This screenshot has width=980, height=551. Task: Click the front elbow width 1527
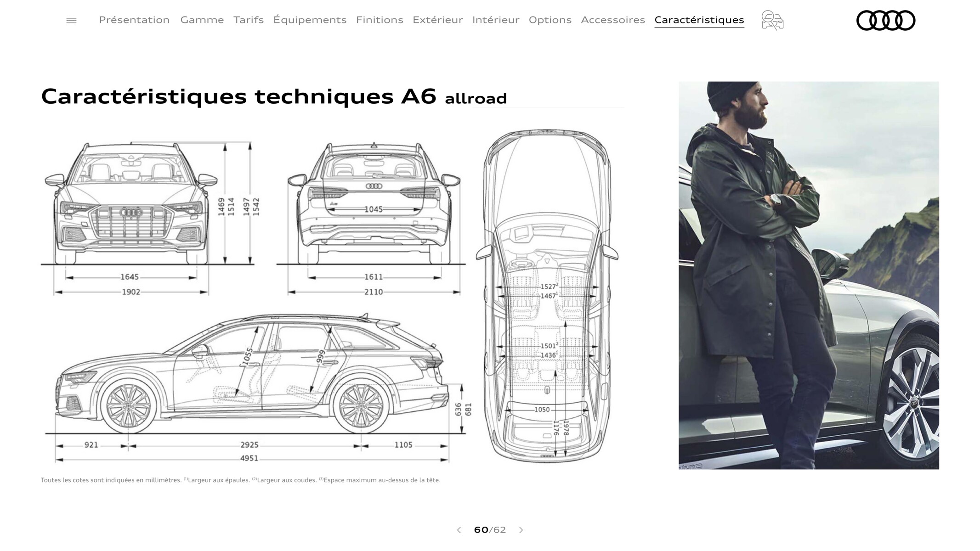(549, 287)
